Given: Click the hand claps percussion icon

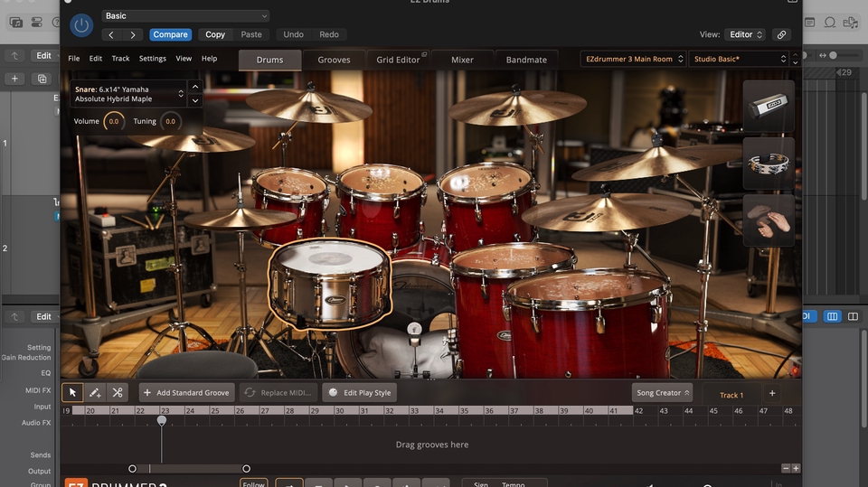Looking at the screenshot, I should pos(769,220).
